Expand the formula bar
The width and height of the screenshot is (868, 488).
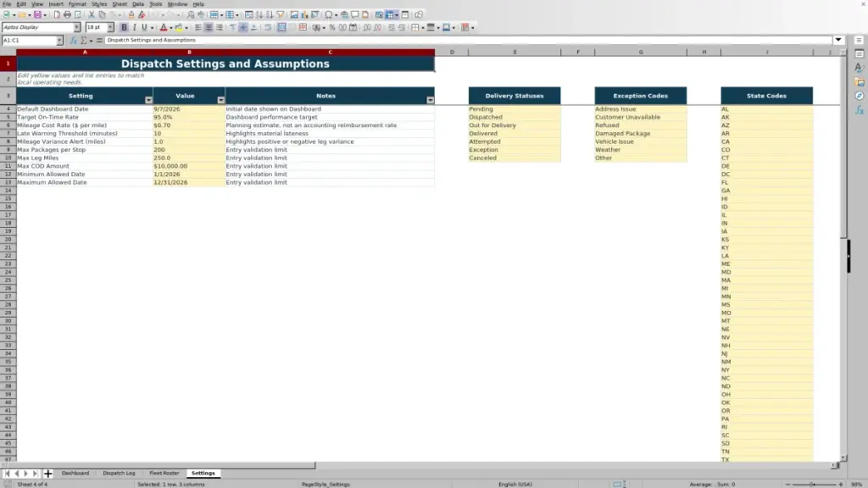coord(838,40)
